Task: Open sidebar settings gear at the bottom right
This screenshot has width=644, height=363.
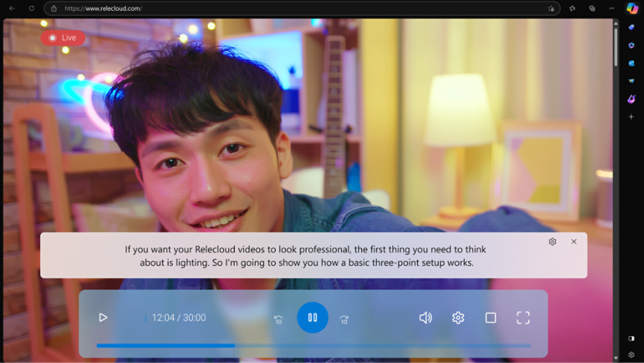Action: coord(632,355)
